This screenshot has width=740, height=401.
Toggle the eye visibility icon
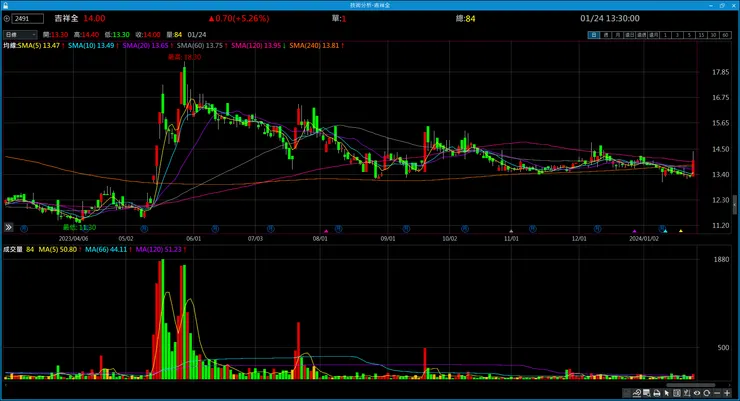(x=697, y=393)
